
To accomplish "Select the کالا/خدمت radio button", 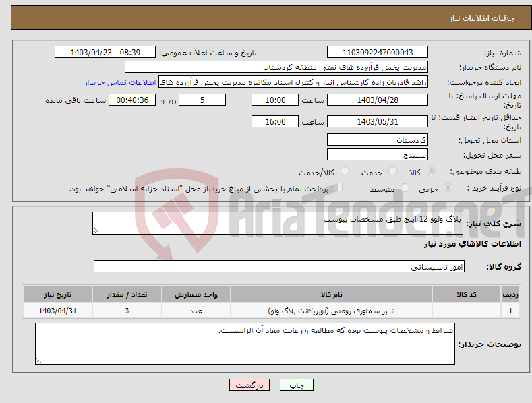I will coord(345,171).
